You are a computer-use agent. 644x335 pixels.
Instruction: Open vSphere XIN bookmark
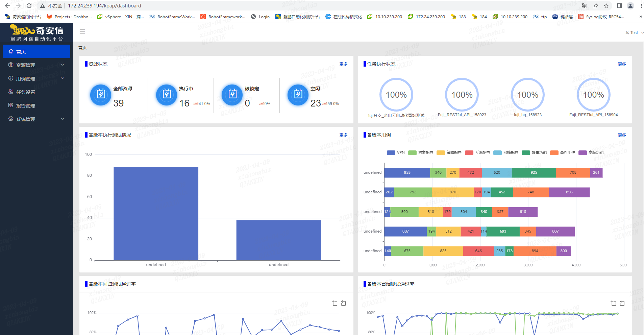(121, 17)
